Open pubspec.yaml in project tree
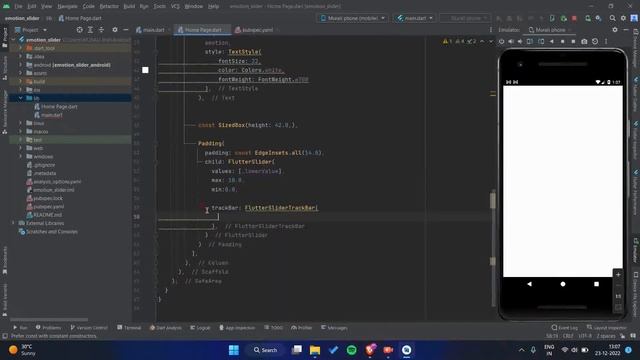Viewport: 640px width, 360px height. point(48,207)
